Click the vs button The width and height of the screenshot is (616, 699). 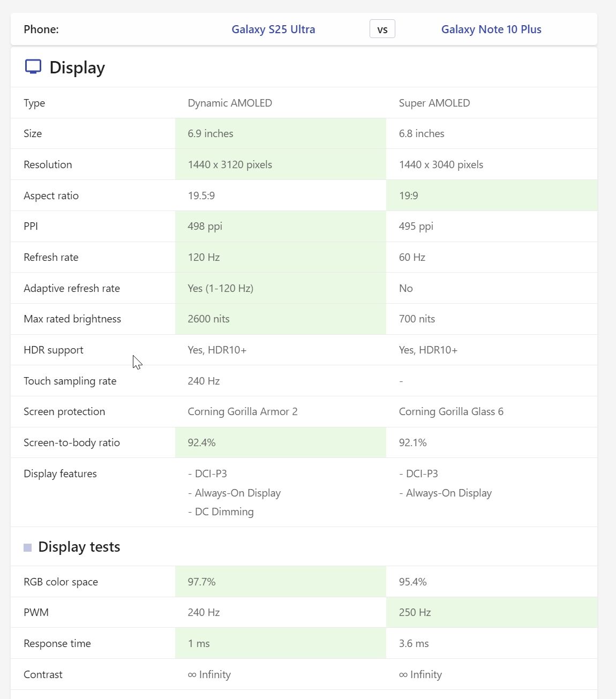pyautogui.click(x=382, y=29)
